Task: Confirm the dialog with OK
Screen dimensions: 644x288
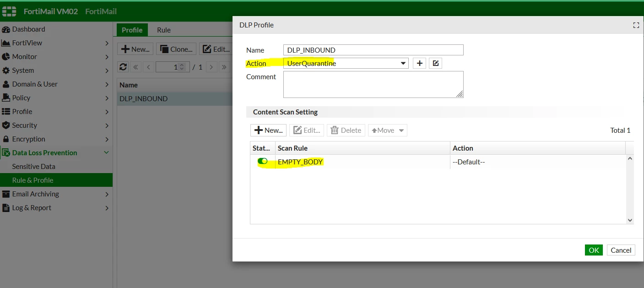Action: click(594, 250)
